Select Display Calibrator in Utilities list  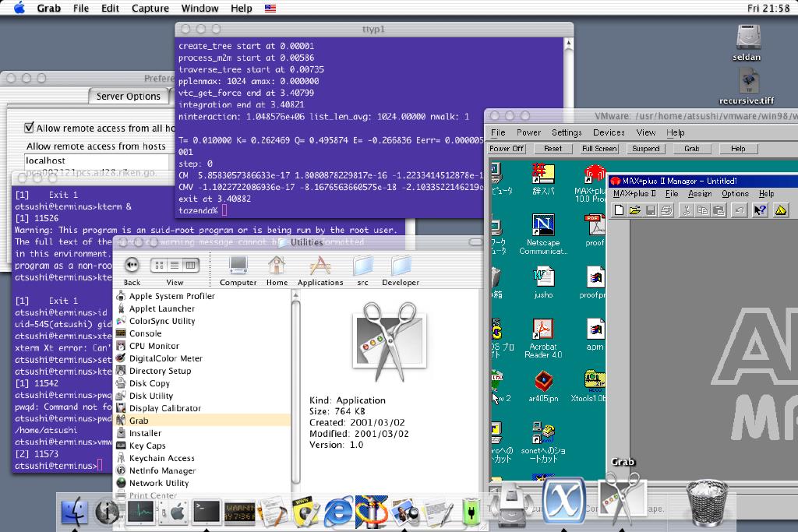(203, 408)
